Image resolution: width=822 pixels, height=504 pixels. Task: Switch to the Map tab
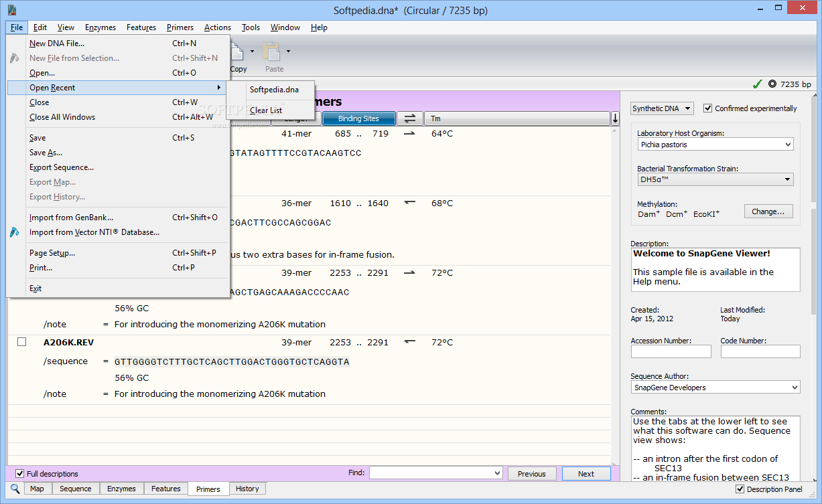click(x=38, y=489)
